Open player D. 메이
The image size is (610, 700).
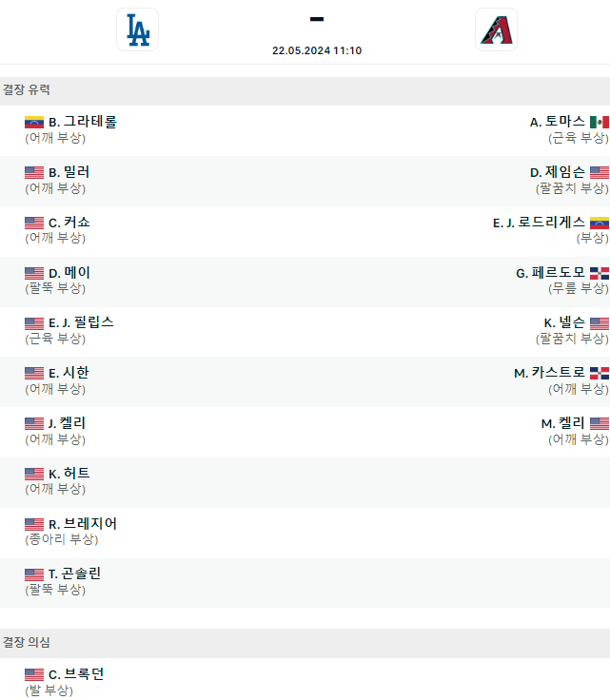pyautogui.click(x=69, y=273)
